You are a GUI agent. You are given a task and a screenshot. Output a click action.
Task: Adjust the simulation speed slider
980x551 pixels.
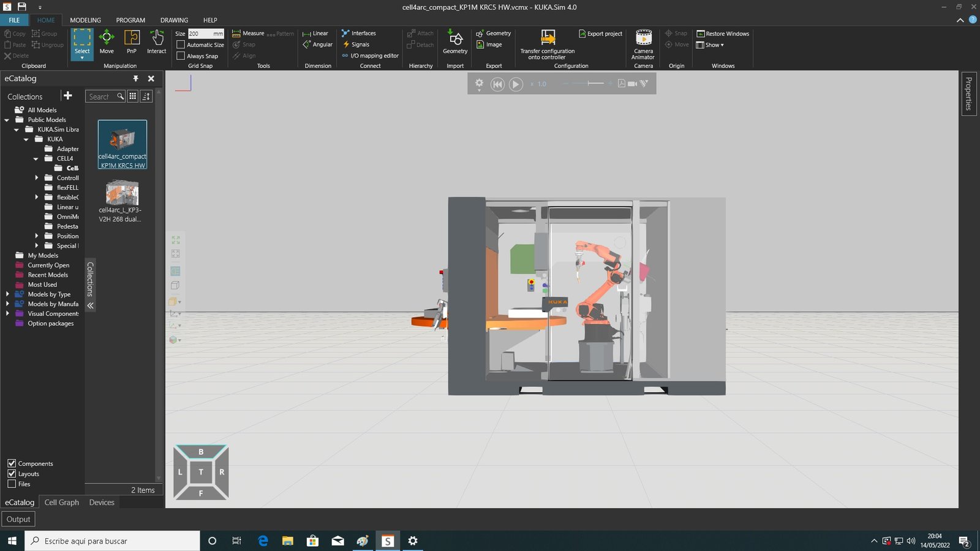[588, 83]
